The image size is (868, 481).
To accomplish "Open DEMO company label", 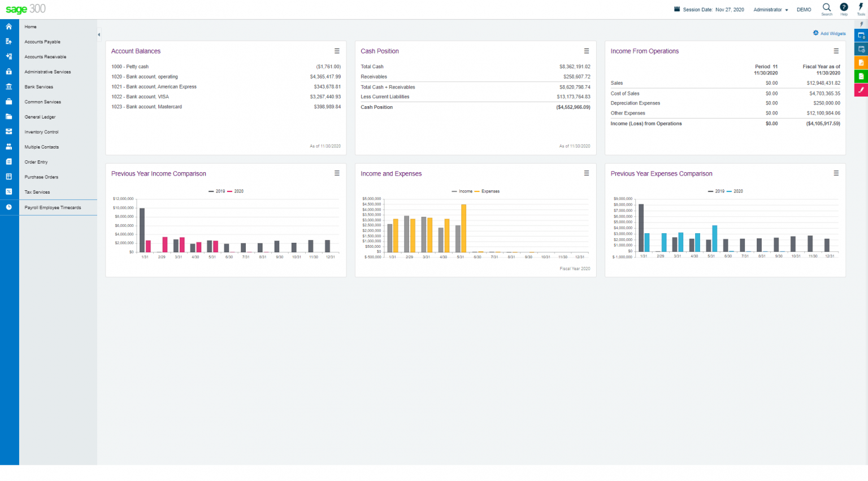I will tap(804, 10).
